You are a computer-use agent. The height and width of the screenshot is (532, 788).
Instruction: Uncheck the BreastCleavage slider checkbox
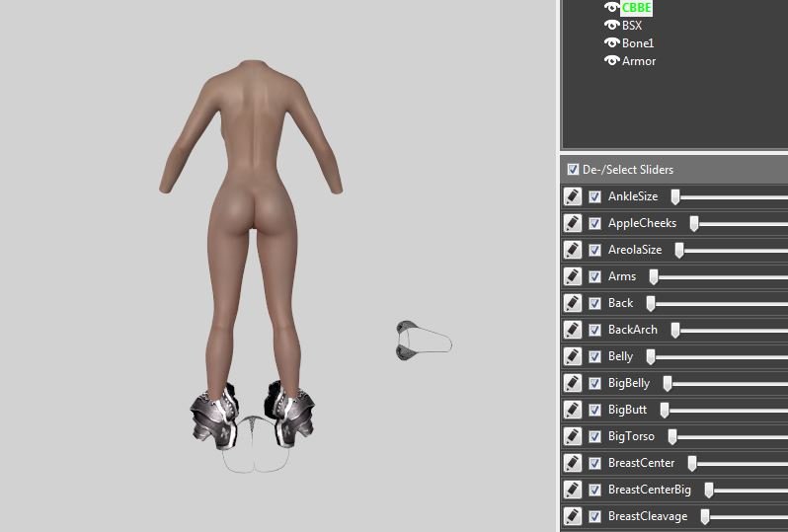(594, 516)
